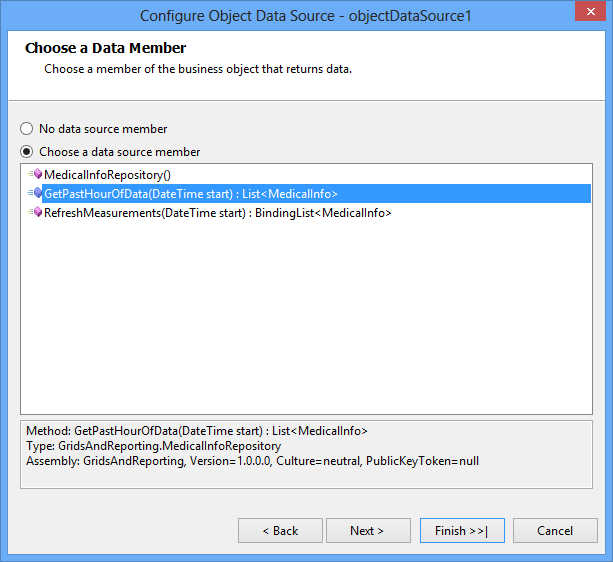The image size is (613, 562).
Task: Click the GetPastHourOfData method icon
Action: pos(35,193)
